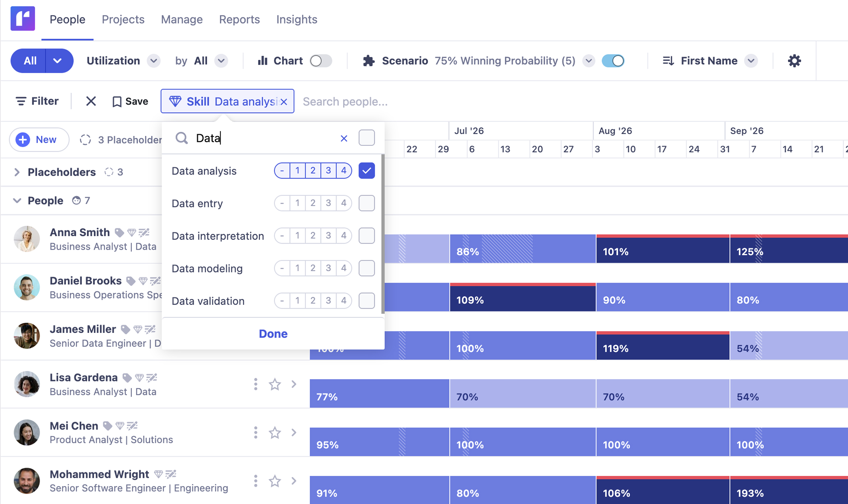Click Anna Smith's skill diamond icon

[x=132, y=233]
